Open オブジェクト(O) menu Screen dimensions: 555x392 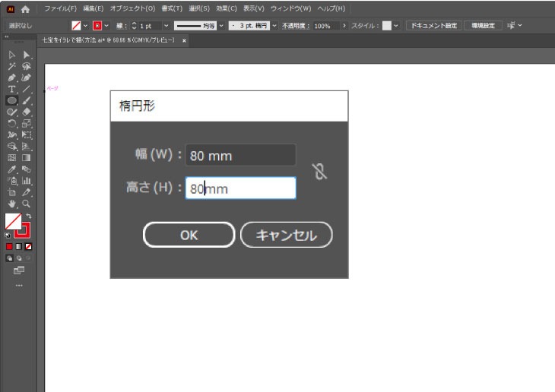pyautogui.click(x=132, y=8)
